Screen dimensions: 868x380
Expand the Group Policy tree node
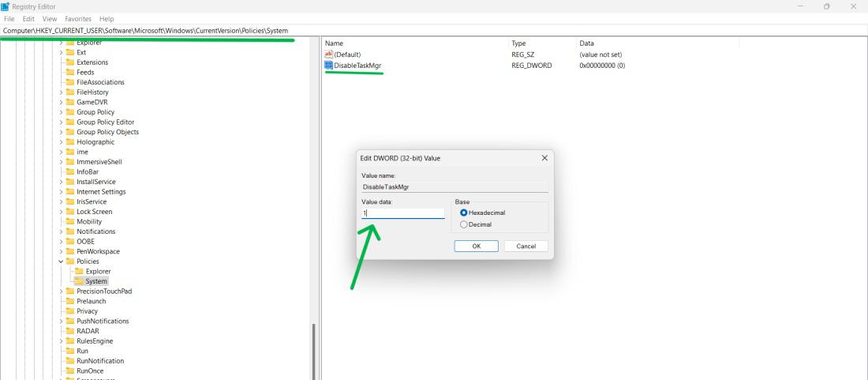[61, 112]
